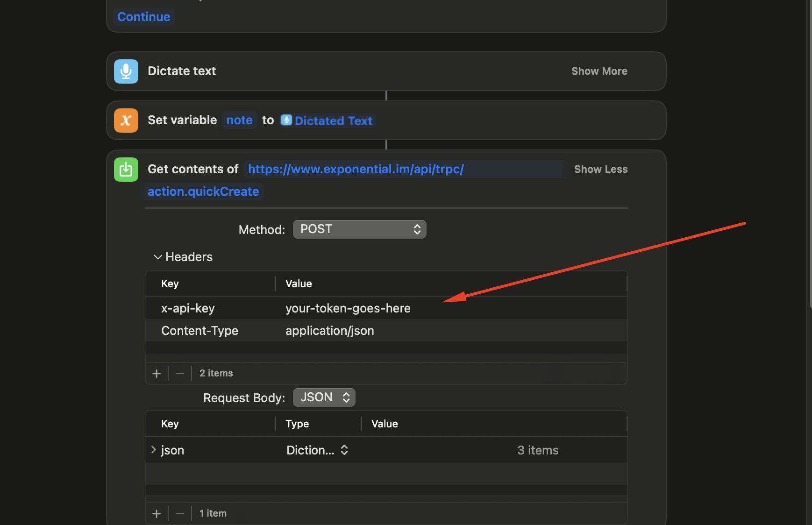
Task: Click the Dictated Text variable token
Action: click(x=327, y=121)
